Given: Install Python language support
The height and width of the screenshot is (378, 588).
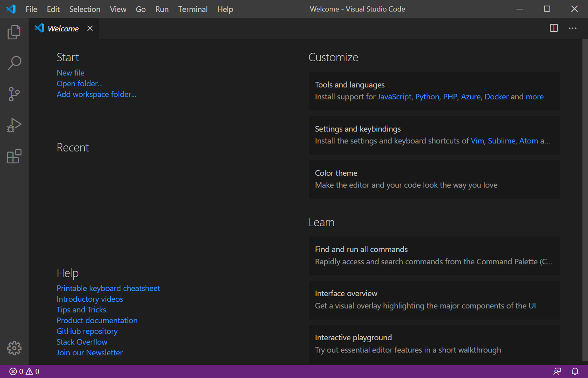Looking at the screenshot, I should coord(427,97).
